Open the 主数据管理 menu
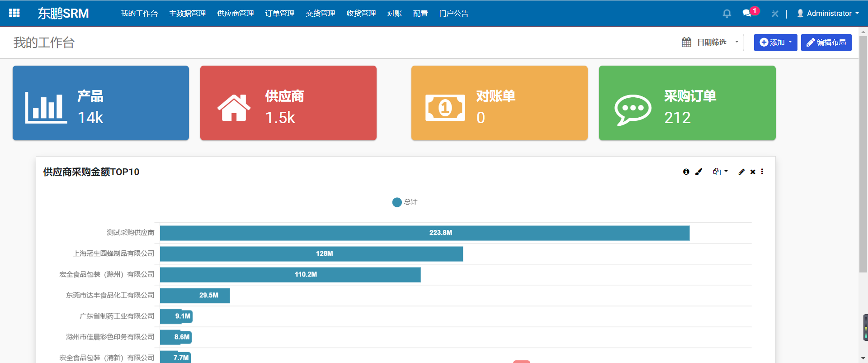Image resolution: width=868 pixels, height=363 pixels. (x=187, y=14)
